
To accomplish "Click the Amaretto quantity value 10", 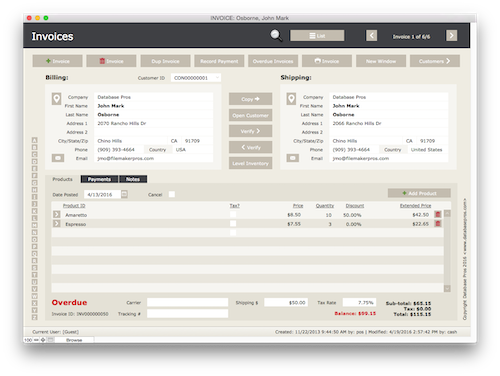I will [x=328, y=215].
